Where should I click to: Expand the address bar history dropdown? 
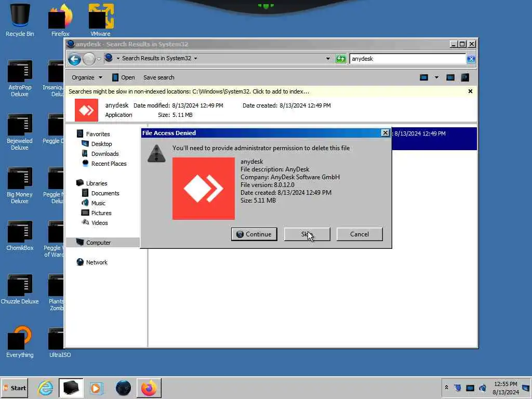click(x=328, y=59)
